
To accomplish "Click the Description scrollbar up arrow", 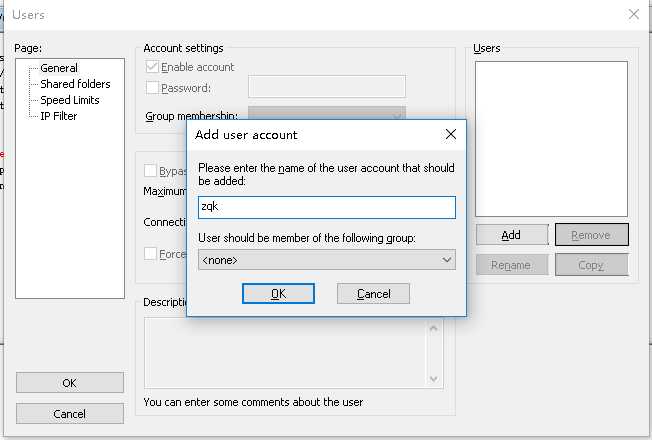I will tap(434, 328).
